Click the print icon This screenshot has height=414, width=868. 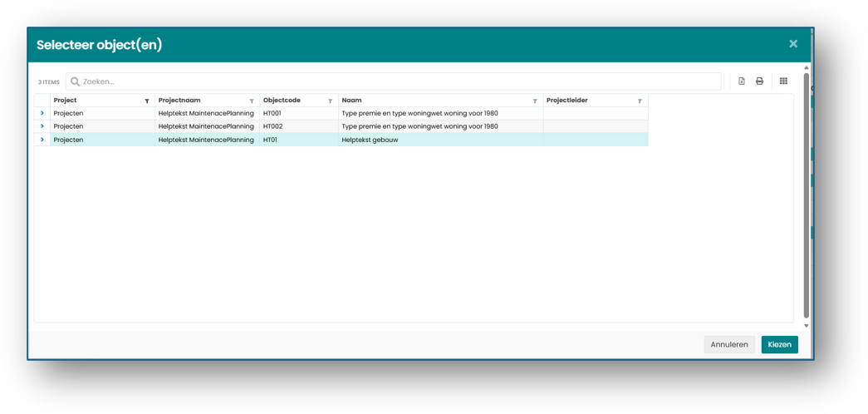pyautogui.click(x=759, y=81)
